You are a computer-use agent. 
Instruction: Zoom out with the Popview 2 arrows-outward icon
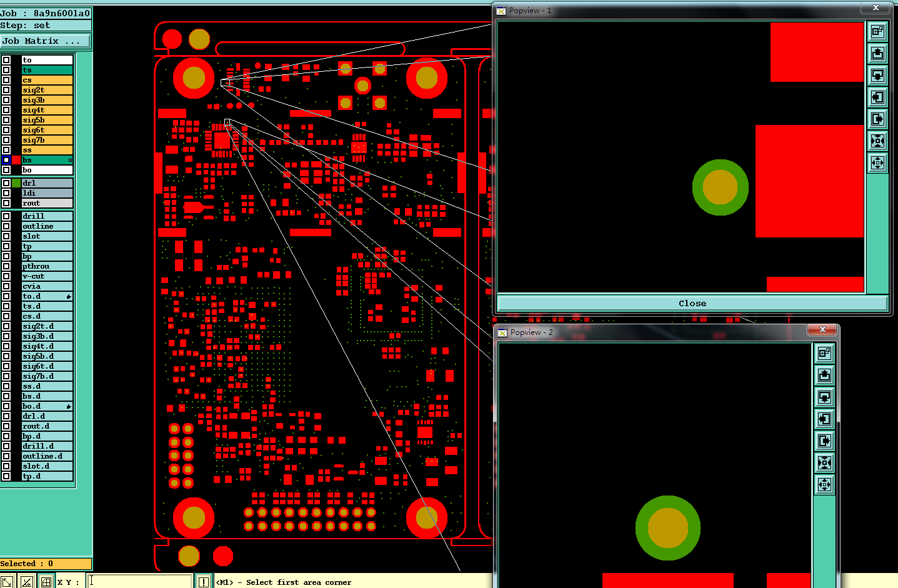(824, 484)
